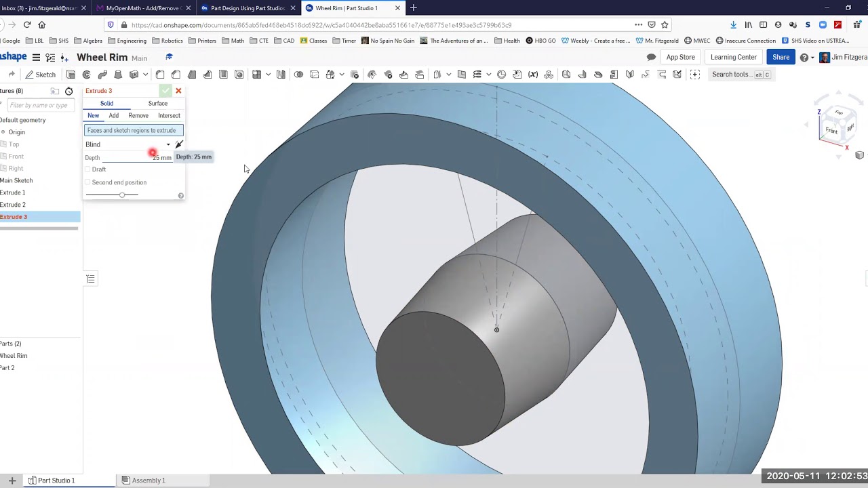
Task: Select the Remove operation tab
Action: pos(138,116)
